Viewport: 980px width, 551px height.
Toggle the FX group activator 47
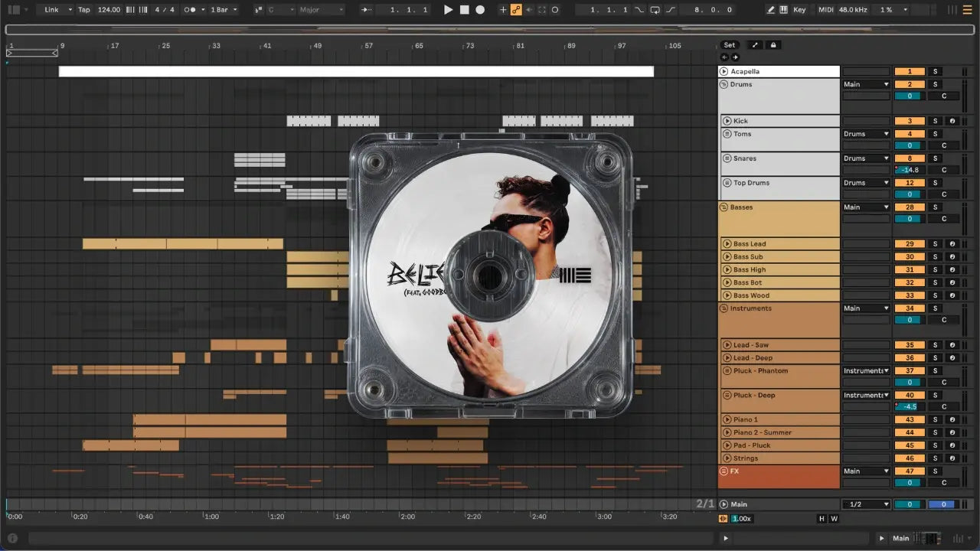910,471
